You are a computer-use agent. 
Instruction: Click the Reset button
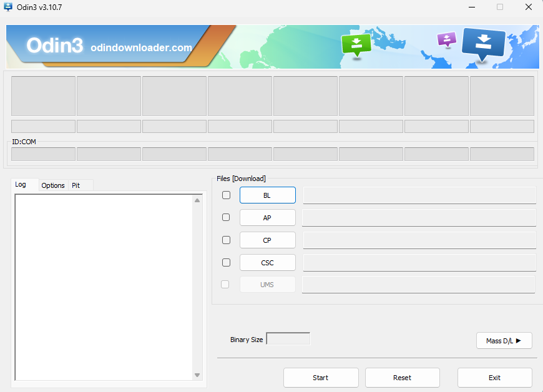(403, 378)
